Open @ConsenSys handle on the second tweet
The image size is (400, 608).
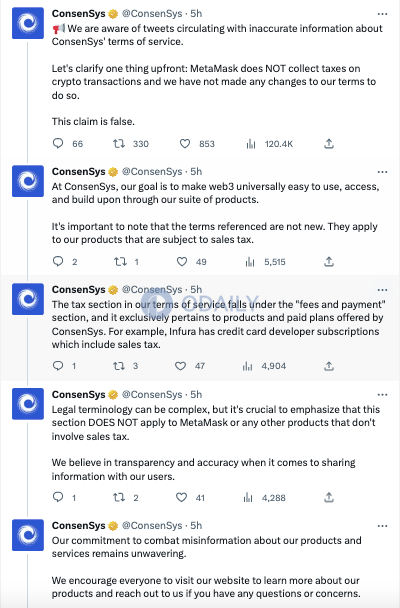tap(152, 171)
